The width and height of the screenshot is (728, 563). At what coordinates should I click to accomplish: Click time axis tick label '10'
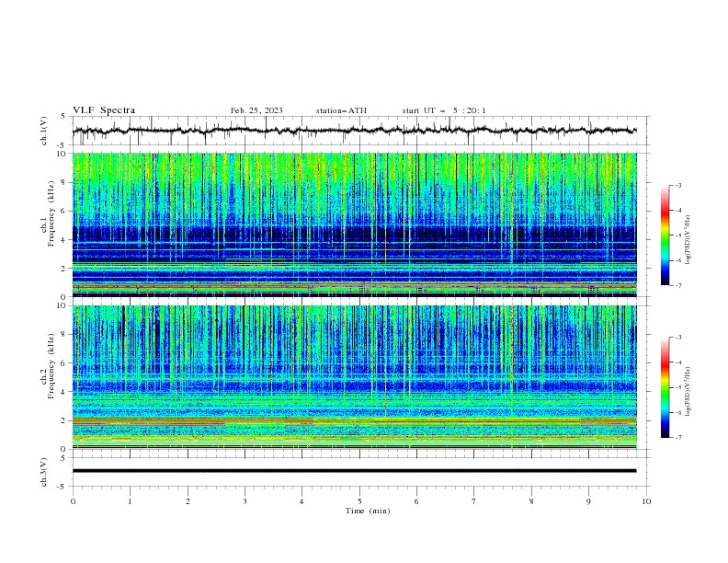(x=646, y=501)
